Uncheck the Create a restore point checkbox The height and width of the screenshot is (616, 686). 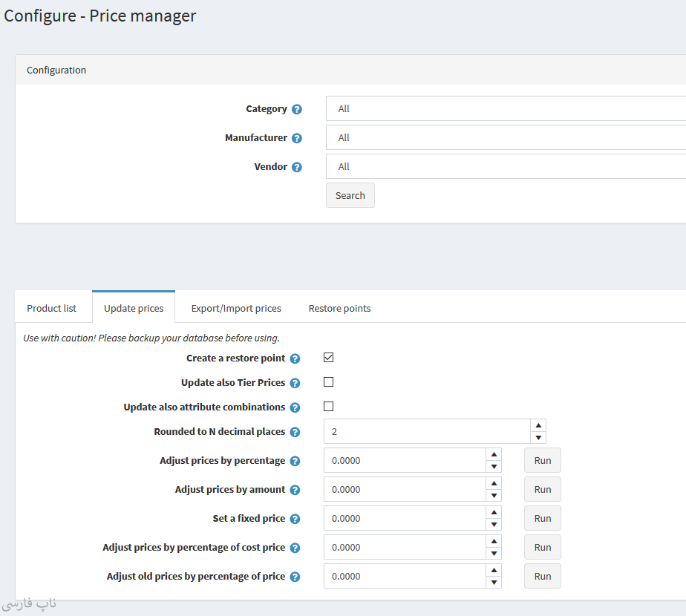click(x=329, y=358)
